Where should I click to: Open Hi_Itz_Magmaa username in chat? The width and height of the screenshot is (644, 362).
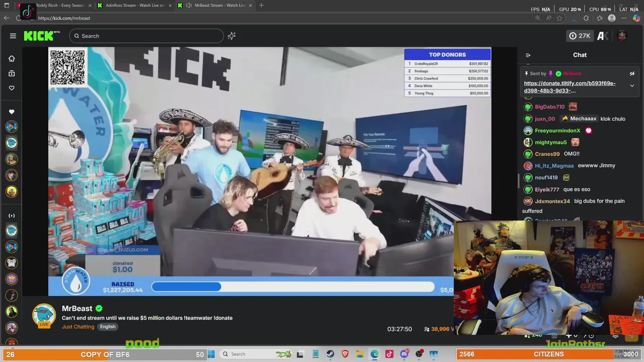click(x=554, y=165)
